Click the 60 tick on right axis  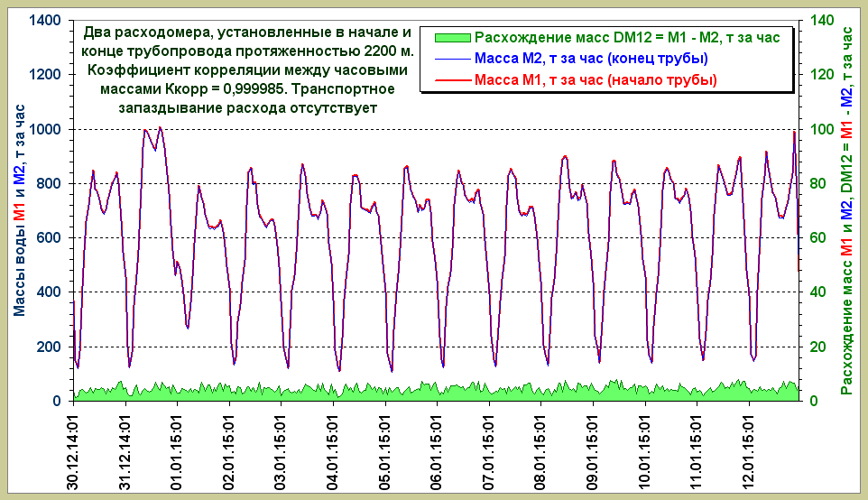tap(816, 238)
